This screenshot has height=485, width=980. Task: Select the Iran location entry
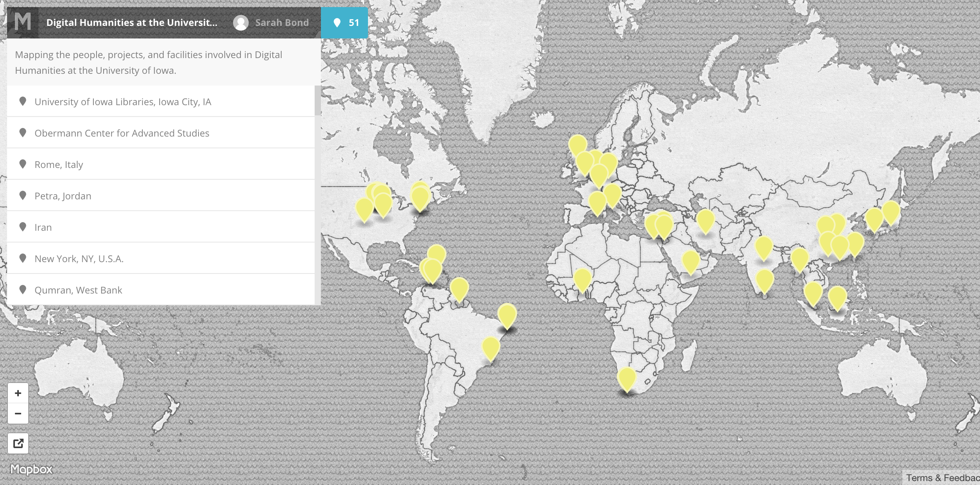pos(43,227)
